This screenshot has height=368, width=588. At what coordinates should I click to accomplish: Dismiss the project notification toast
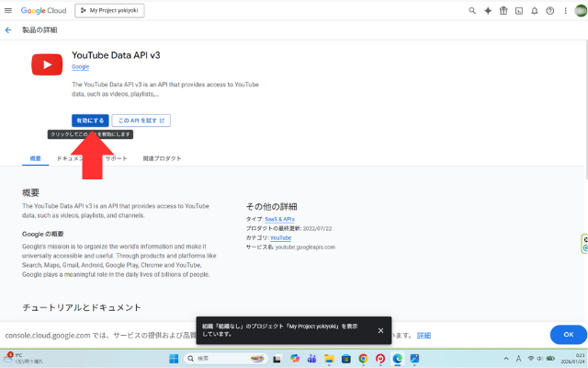point(380,330)
